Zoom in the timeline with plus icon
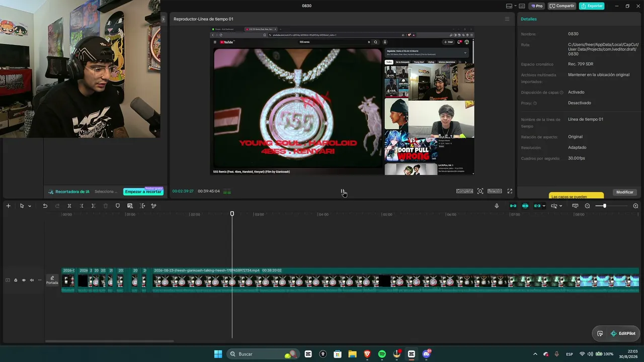 (635, 206)
